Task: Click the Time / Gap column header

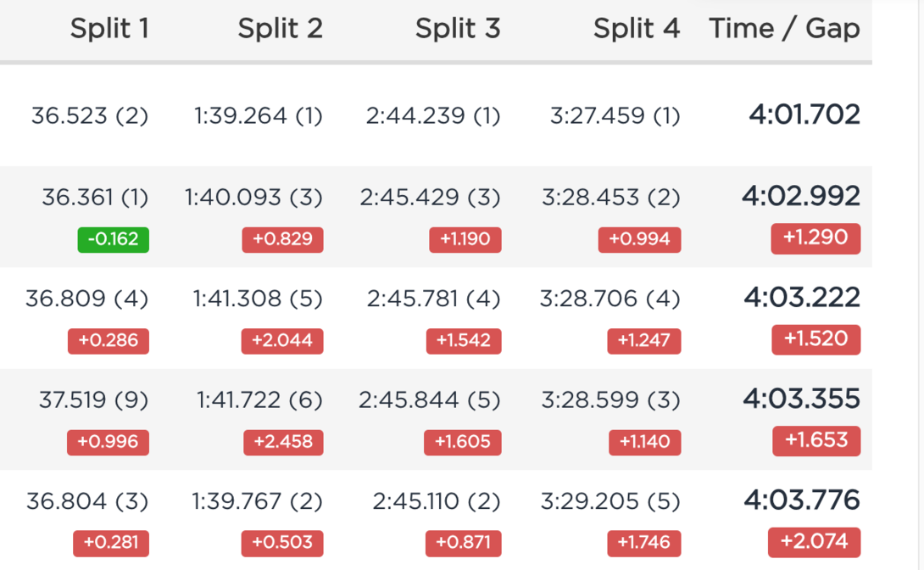Action: click(x=784, y=28)
